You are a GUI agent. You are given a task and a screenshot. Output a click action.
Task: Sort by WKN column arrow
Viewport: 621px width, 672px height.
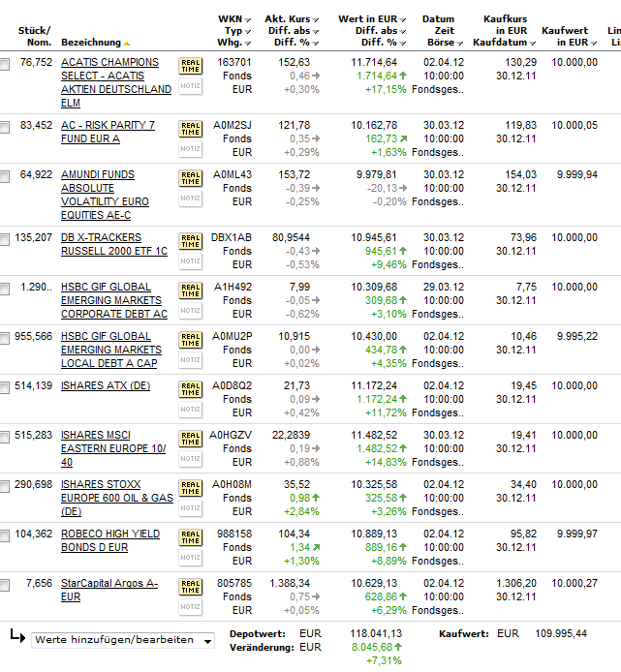[247, 20]
